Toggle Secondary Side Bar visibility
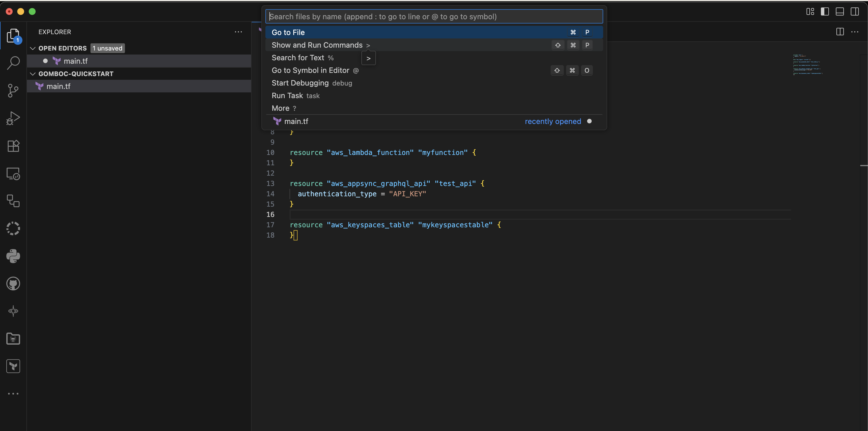Image resolution: width=868 pixels, height=431 pixels. 855,11
